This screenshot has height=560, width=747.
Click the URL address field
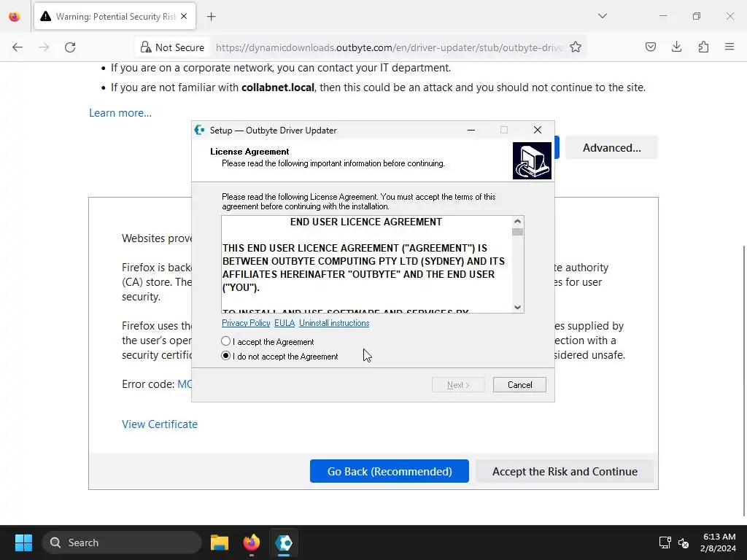390,47
